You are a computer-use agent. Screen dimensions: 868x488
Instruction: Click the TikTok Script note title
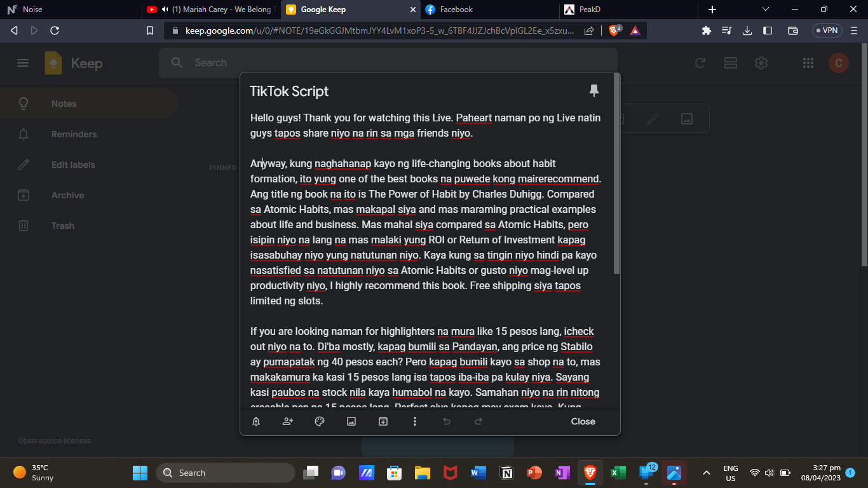coord(289,91)
